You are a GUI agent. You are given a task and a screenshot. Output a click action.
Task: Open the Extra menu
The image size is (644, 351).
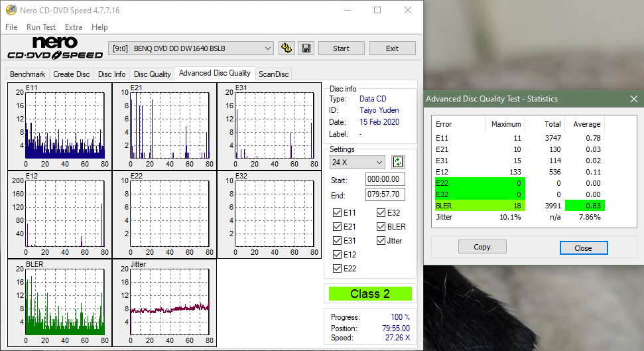74,27
